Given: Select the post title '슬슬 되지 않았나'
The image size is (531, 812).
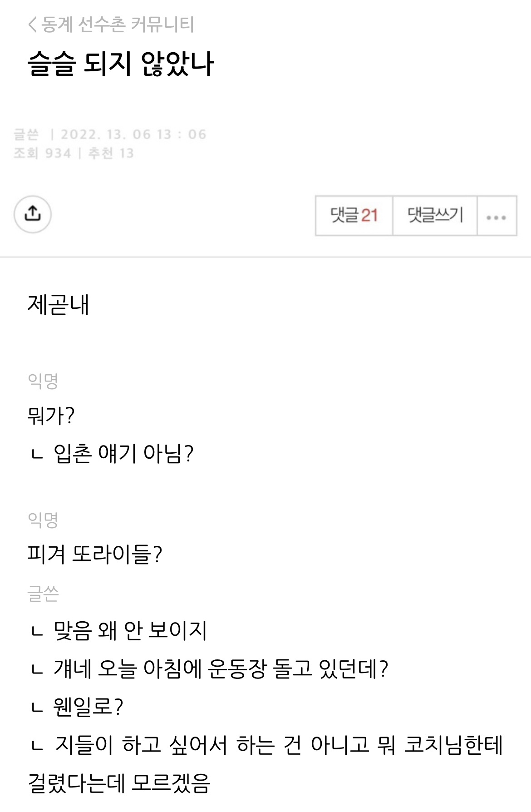Looking at the screenshot, I should point(121,64).
